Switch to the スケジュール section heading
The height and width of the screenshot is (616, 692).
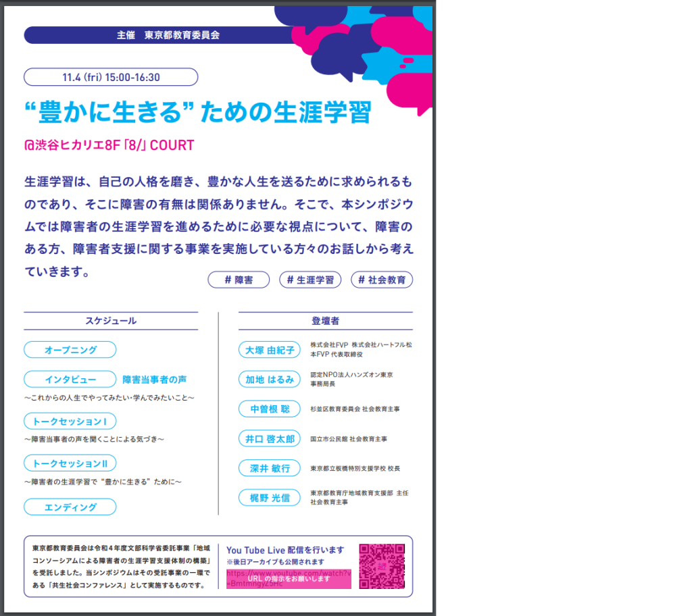[110, 321]
